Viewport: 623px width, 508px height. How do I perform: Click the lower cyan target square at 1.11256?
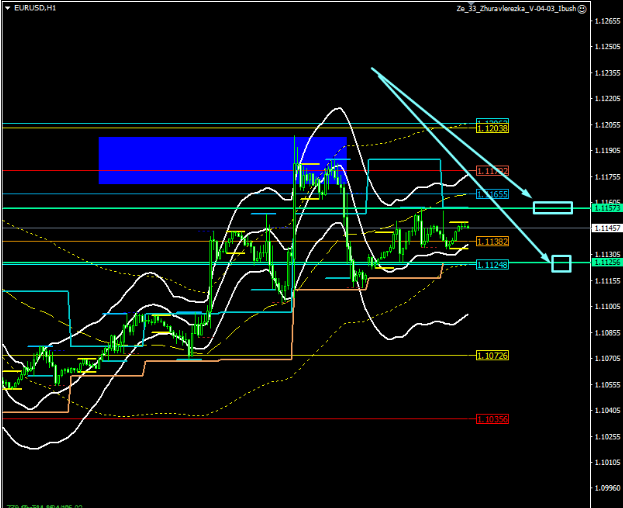[x=561, y=264]
